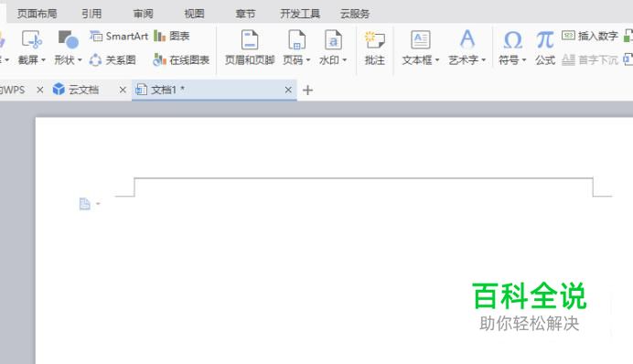Expand the 形状 dropdown arrow
Viewport: 633px width, 364px height.
click(80, 60)
